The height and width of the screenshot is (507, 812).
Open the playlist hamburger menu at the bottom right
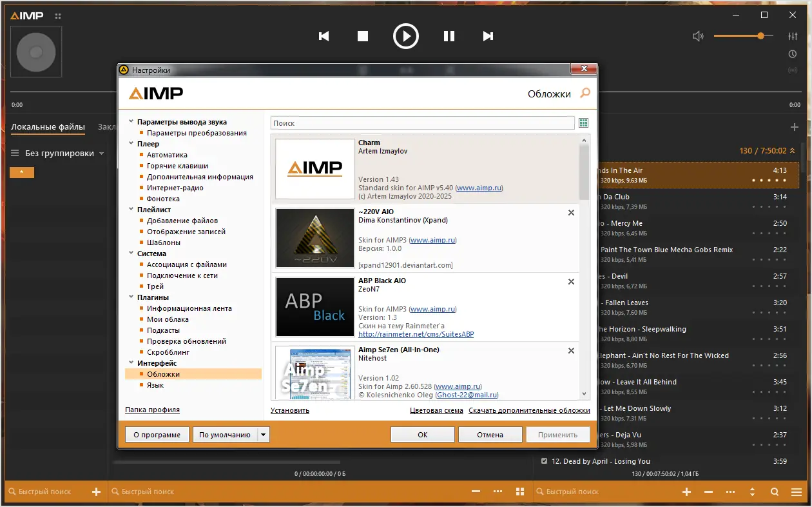tap(797, 492)
